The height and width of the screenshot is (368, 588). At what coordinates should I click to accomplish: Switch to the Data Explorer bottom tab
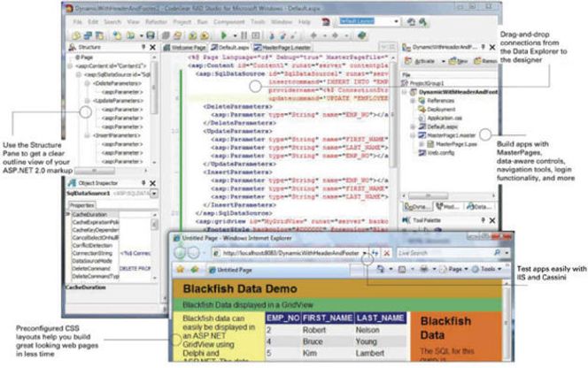pos(479,206)
